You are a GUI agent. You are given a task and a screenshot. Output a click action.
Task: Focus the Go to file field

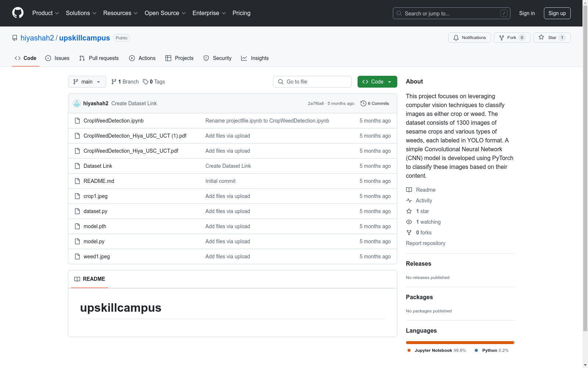tap(312, 82)
